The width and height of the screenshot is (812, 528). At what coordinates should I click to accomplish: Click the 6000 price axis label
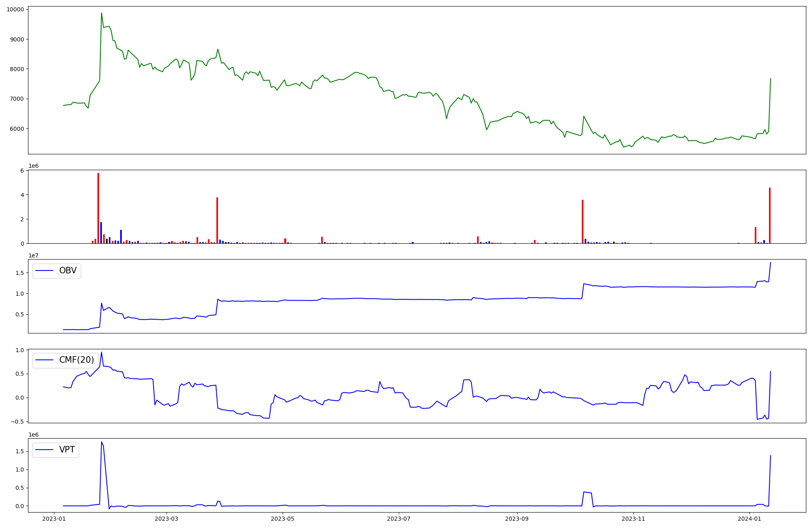(17, 129)
